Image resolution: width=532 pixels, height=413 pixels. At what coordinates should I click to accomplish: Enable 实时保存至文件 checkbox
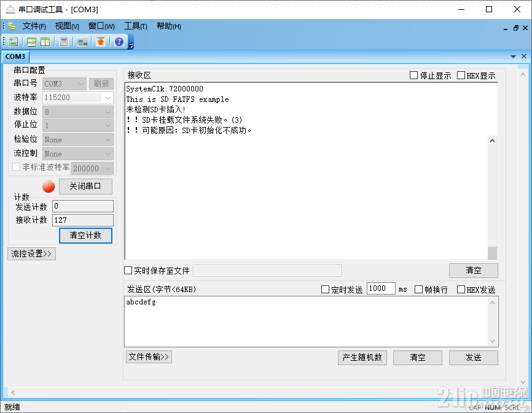point(128,271)
